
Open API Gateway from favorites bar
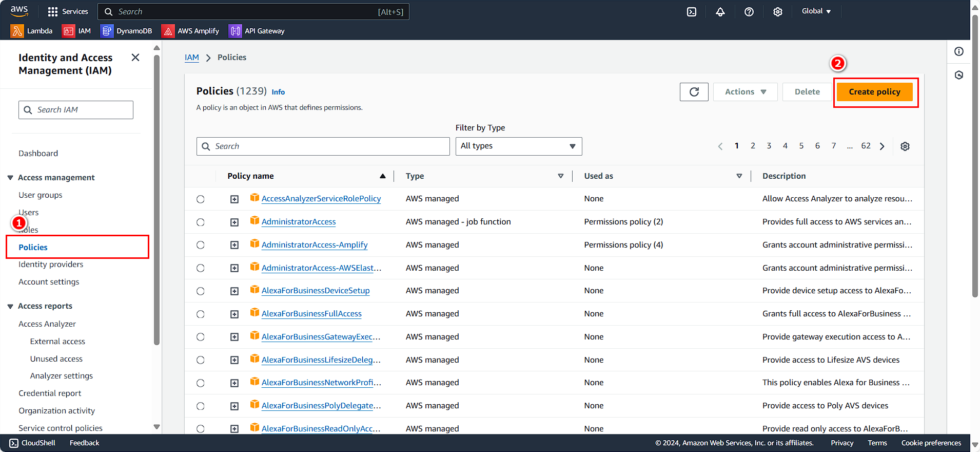257,31
